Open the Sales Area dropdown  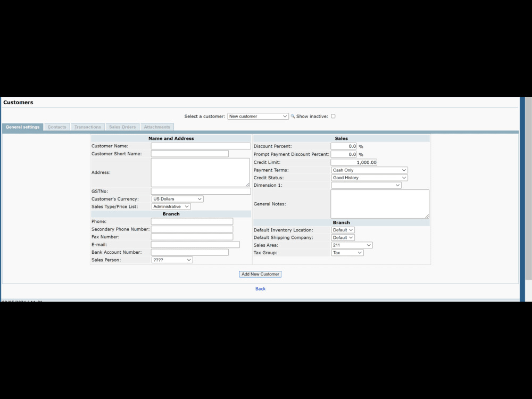pyautogui.click(x=353, y=245)
